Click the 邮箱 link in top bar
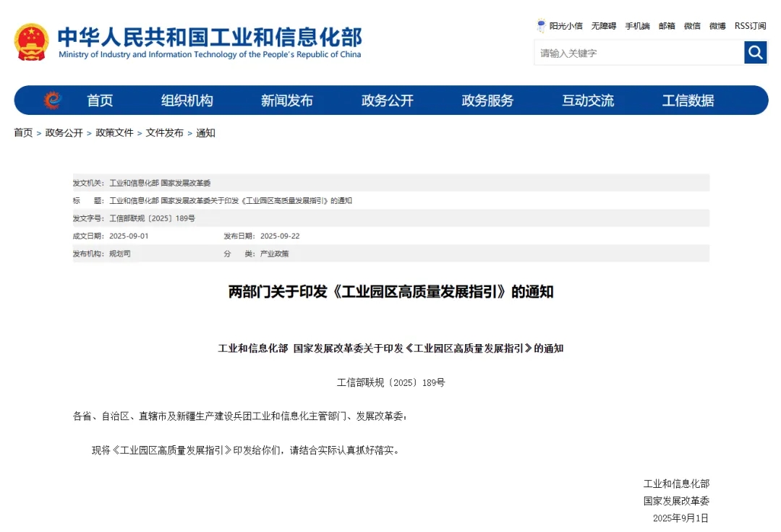The height and width of the screenshot is (532, 781). 667,26
